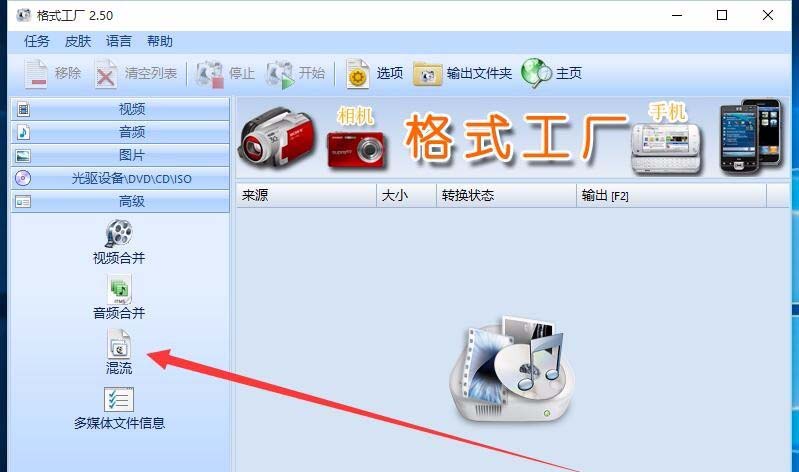Image resolution: width=799 pixels, height=472 pixels.
Task: Click the music note icon beside 音频
Action: tap(23, 133)
